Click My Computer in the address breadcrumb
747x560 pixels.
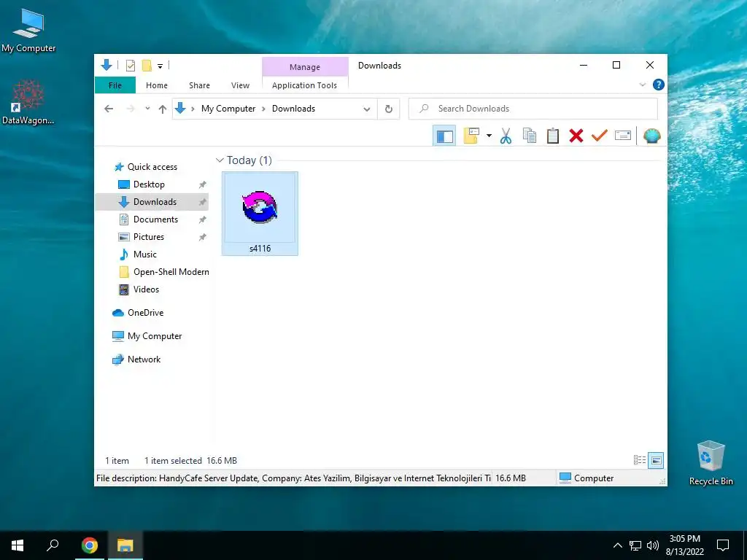point(228,109)
